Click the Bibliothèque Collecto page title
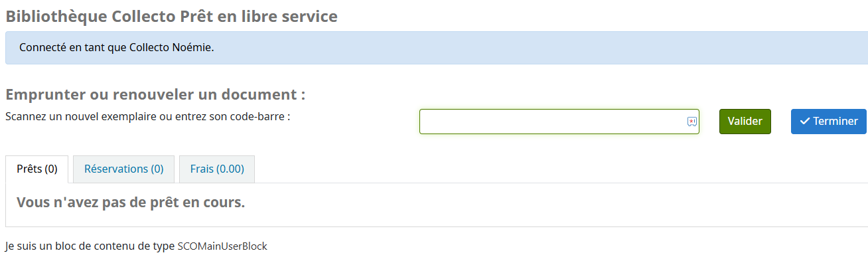This screenshot has height=263, width=868. (x=172, y=16)
